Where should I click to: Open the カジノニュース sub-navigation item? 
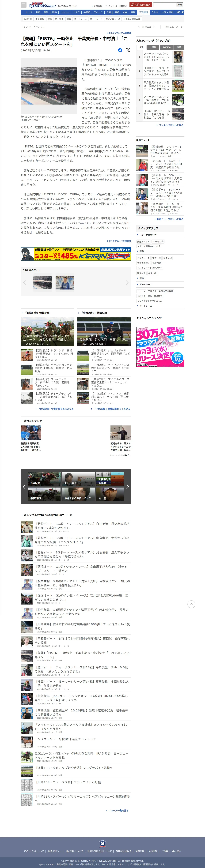coord(113,19)
